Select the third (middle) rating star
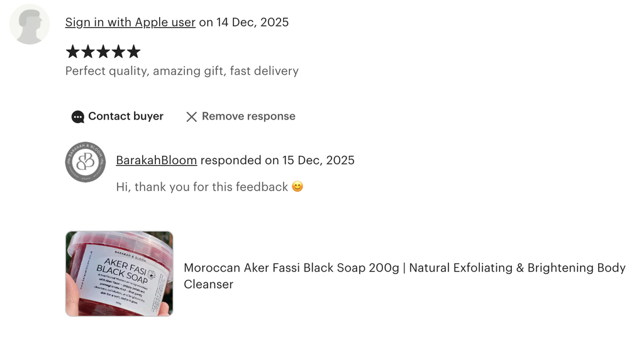 (x=103, y=52)
